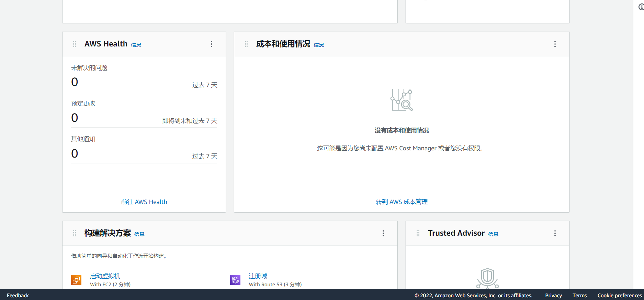Open the Trusted Advisor widget options menu
Image resolution: width=644 pixels, height=300 pixels.
coord(555,233)
